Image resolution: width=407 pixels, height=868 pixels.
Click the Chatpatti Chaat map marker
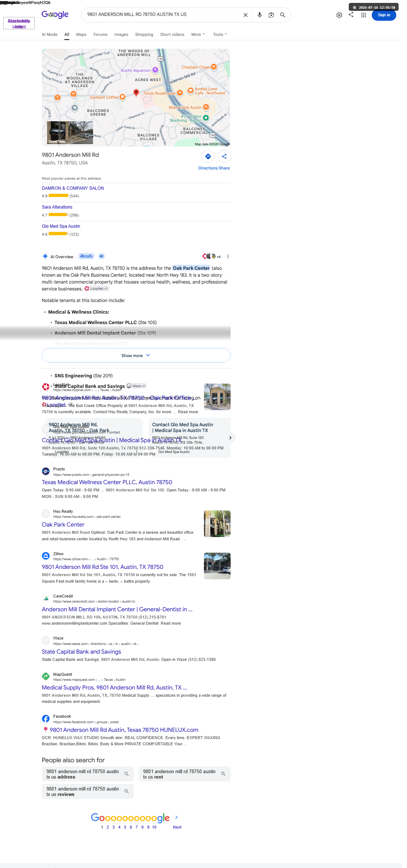pyautogui.click(x=214, y=67)
